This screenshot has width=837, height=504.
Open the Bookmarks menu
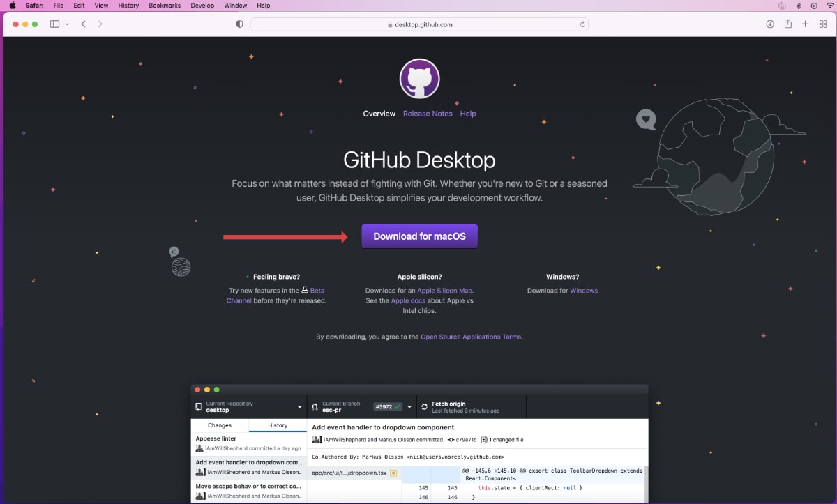click(165, 6)
